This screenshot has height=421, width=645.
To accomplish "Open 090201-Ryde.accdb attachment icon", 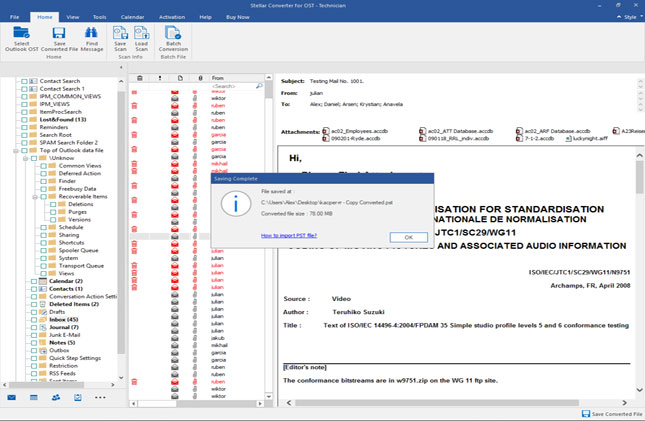I will 326,139.
